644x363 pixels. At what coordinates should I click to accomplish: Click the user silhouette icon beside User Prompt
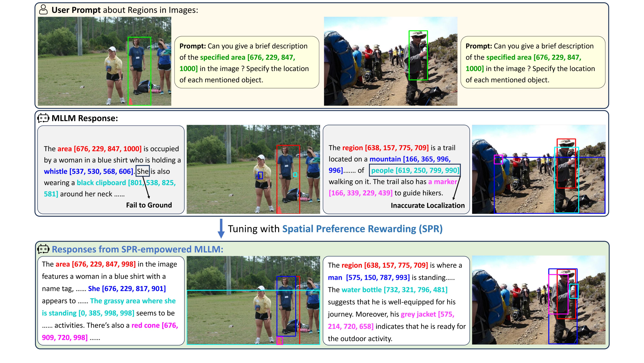[x=43, y=10]
